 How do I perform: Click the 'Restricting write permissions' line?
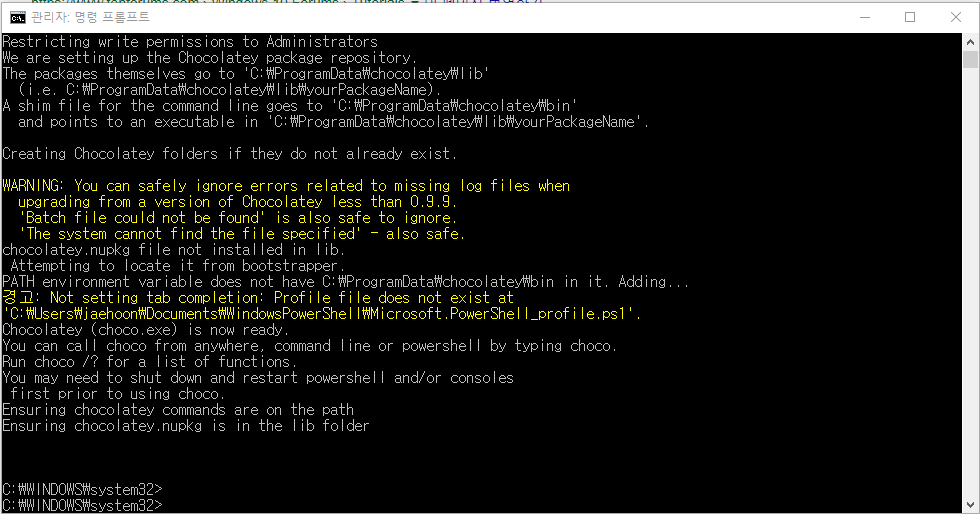point(190,42)
